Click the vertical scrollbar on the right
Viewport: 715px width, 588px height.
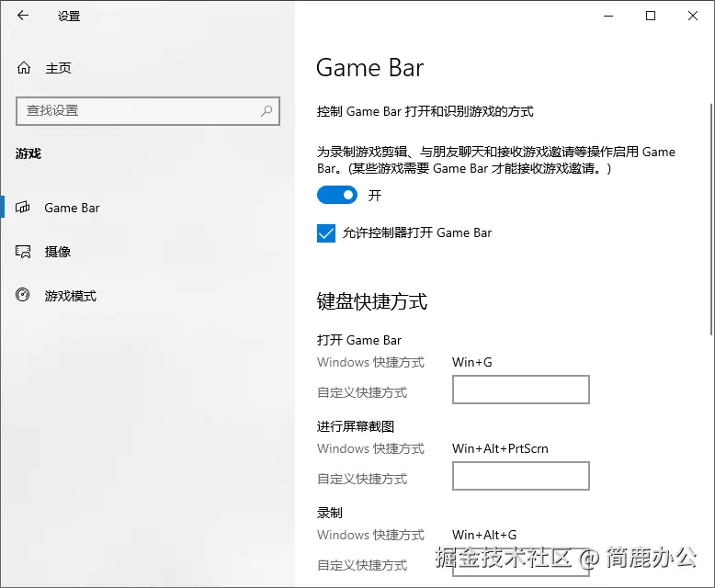coord(711,220)
